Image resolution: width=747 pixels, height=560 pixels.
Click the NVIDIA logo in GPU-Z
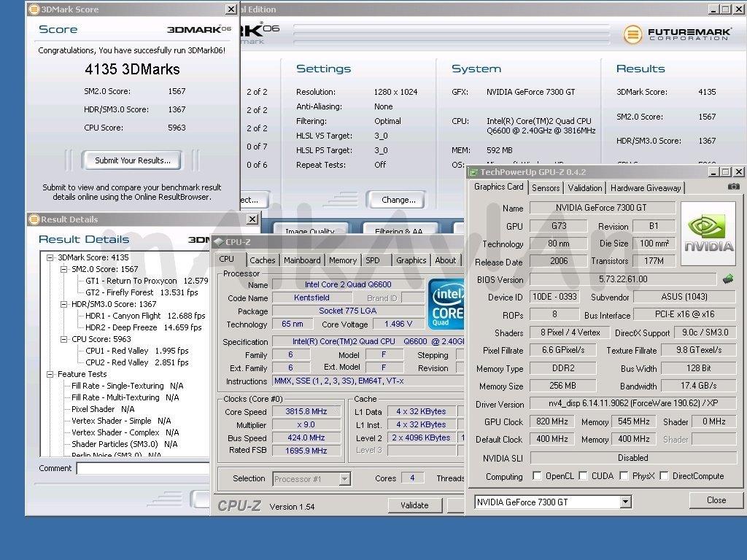tap(708, 234)
